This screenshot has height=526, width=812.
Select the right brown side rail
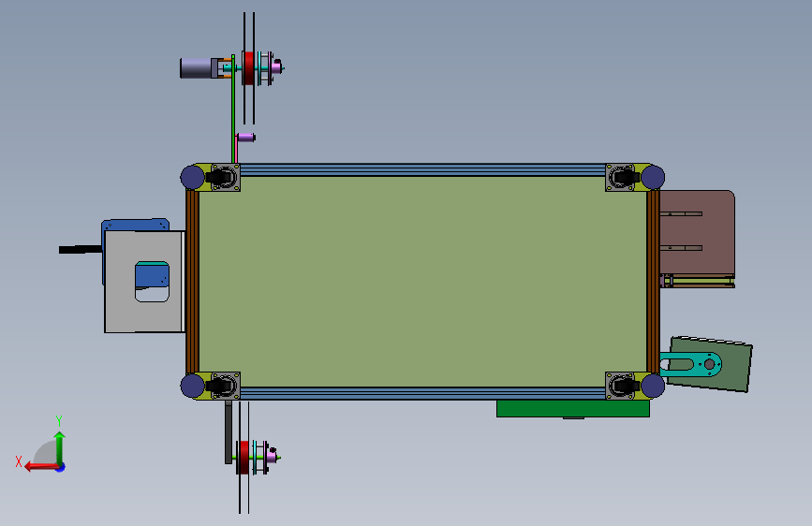(x=653, y=281)
